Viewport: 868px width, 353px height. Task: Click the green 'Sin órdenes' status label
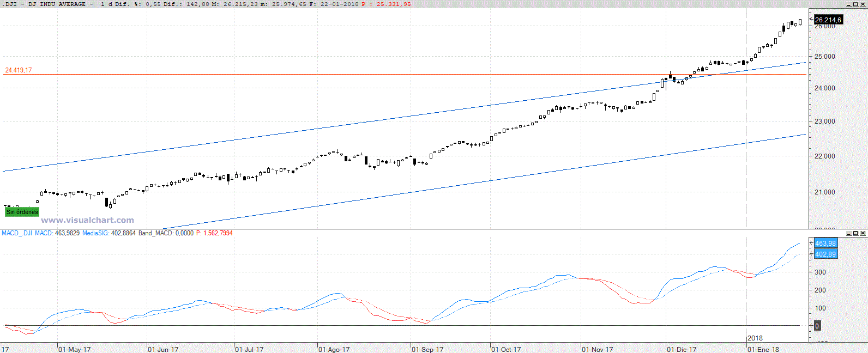pyautogui.click(x=22, y=212)
